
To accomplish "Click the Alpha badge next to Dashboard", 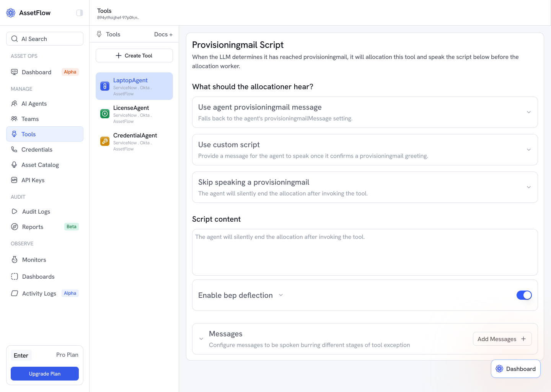I will click(70, 72).
